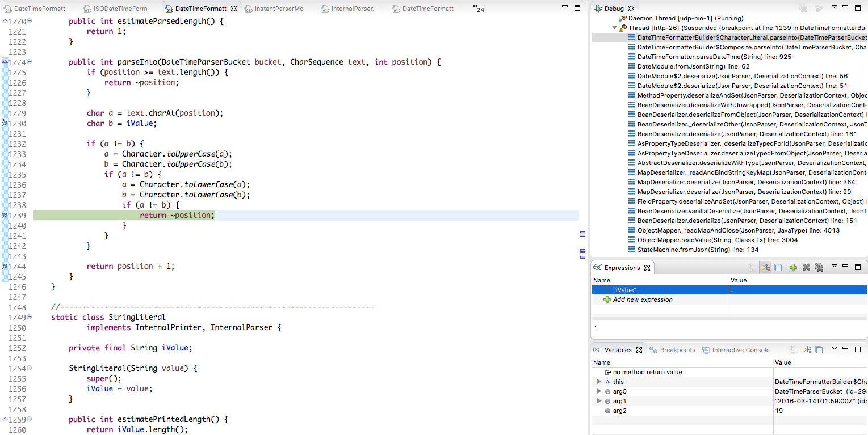The image size is (868, 435).
Task: Open the InternalParser editor tab
Action: [x=347, y=9]
